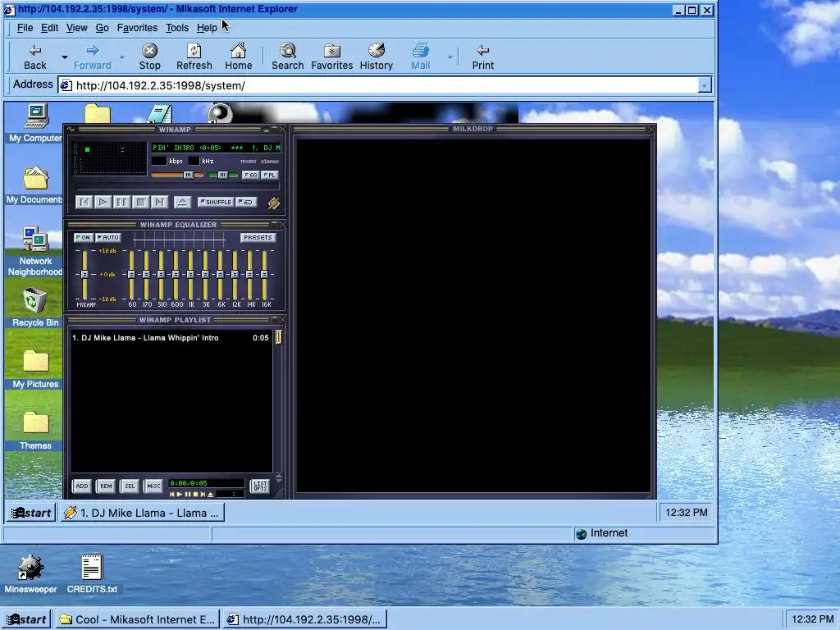This screenshot has height=630, width=840.
Task: Start playback with Winamp Play button
Action: (103, 202)
